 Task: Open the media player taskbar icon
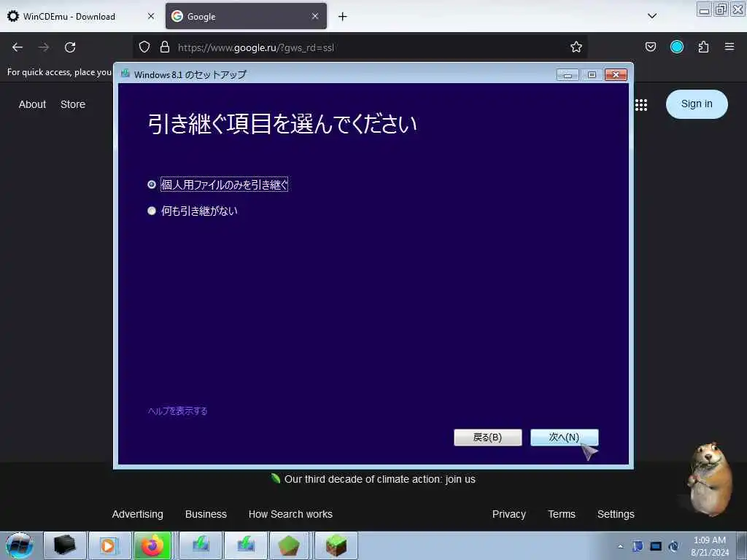(109, 545)
